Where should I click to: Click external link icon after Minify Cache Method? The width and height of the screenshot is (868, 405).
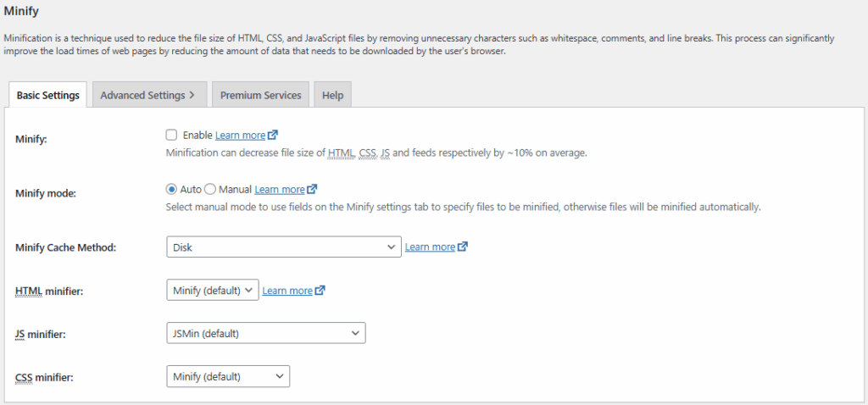[x=463, y=247]
